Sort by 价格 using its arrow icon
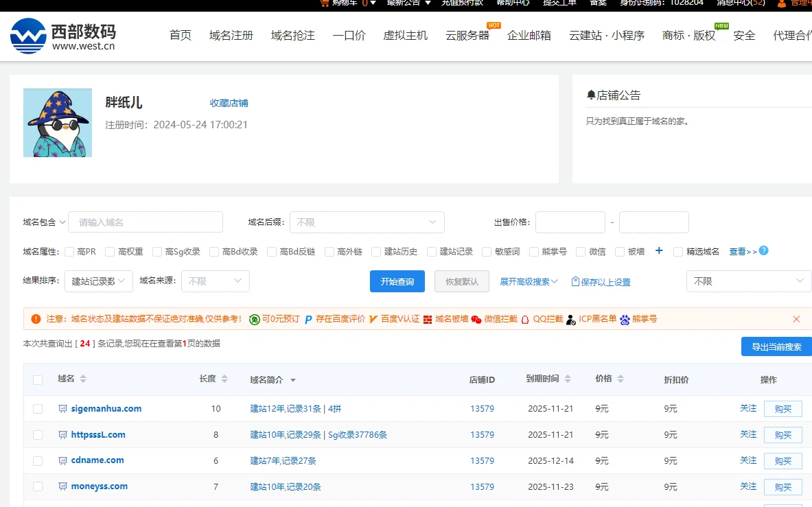This screenshot has height=507, width=812. pos(620,379)
